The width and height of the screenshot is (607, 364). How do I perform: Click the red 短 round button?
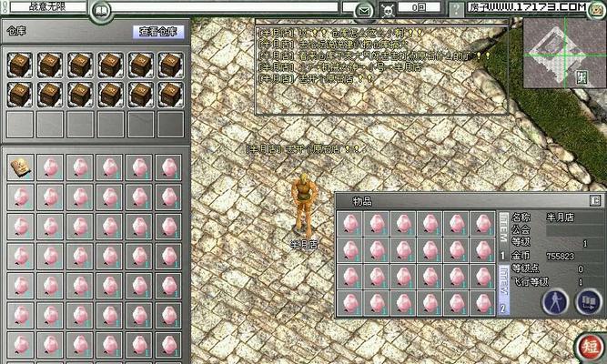pos(592,347)
